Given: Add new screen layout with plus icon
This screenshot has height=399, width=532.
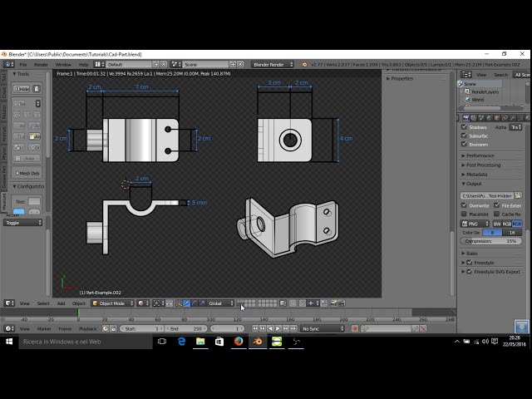Looking at the screenshot, I should point(156,64).
